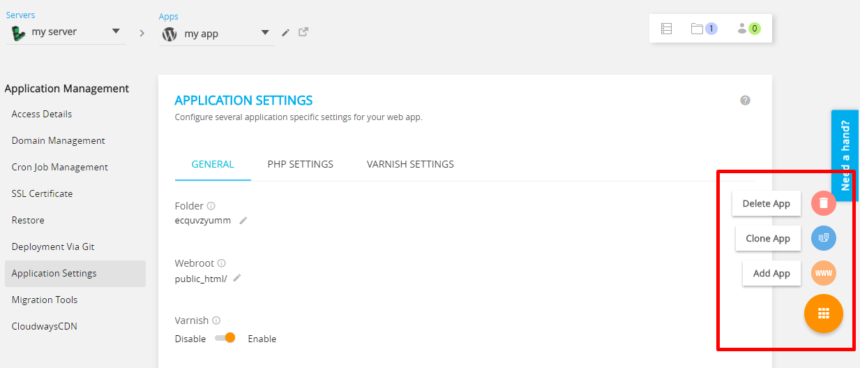Open the Need a hand? side tab
860x368 pixels.
coord(845,152)
